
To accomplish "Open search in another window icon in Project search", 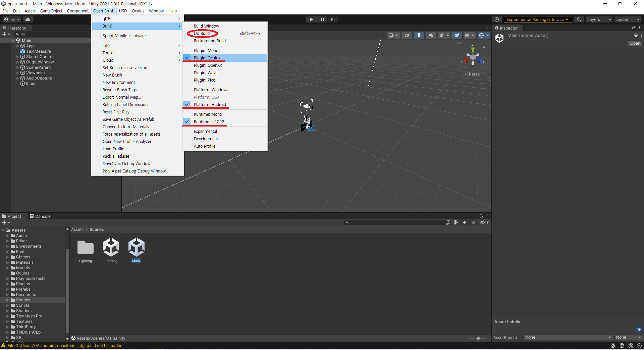I will coord(448,222).
